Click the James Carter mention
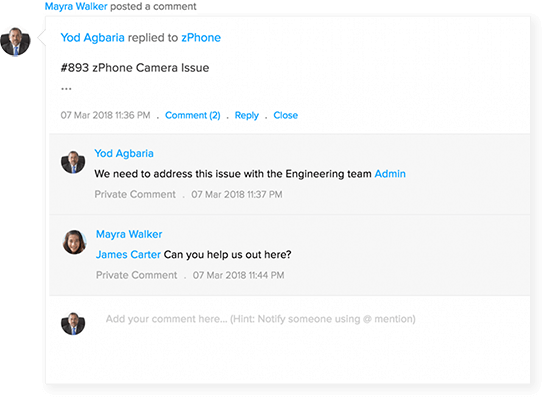 point(128,255)
